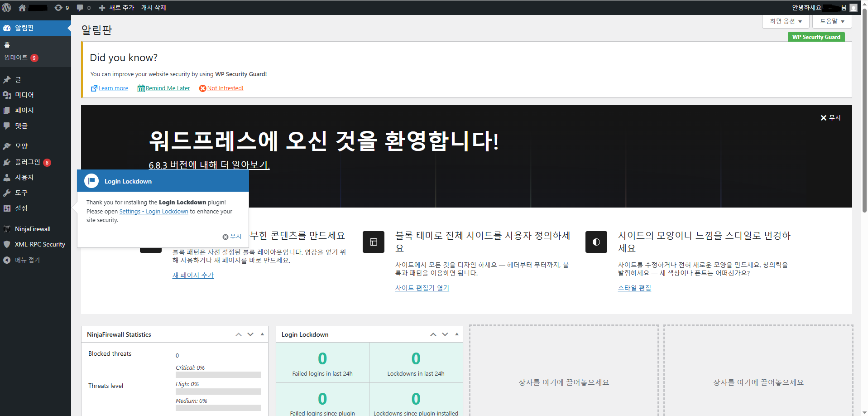Viewport: 868px width, 416px height.
Task: Dismiss Login Lockdown pointer with 무시
Action: (232, 237)
